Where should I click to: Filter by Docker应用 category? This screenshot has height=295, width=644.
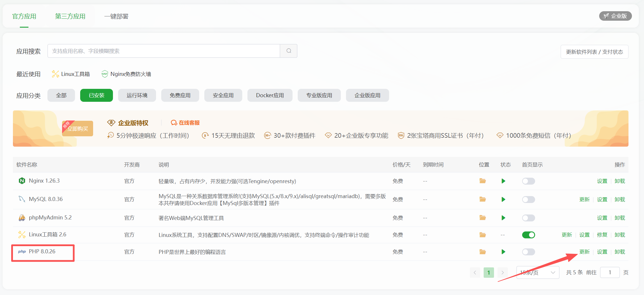point(270,95)
